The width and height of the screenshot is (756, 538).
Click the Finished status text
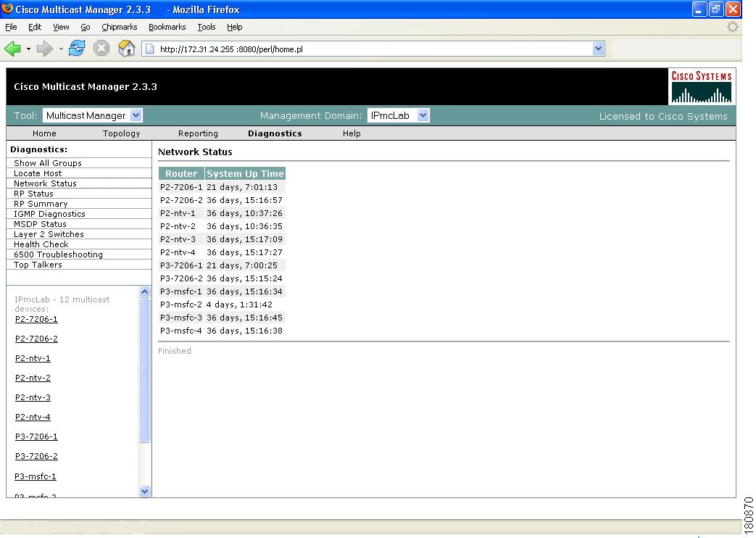pos(175,351)
